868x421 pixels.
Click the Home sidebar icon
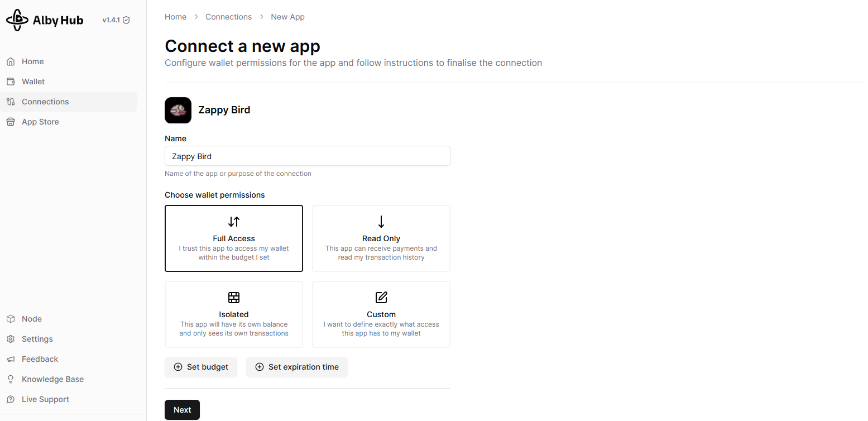tap(11, 61)
